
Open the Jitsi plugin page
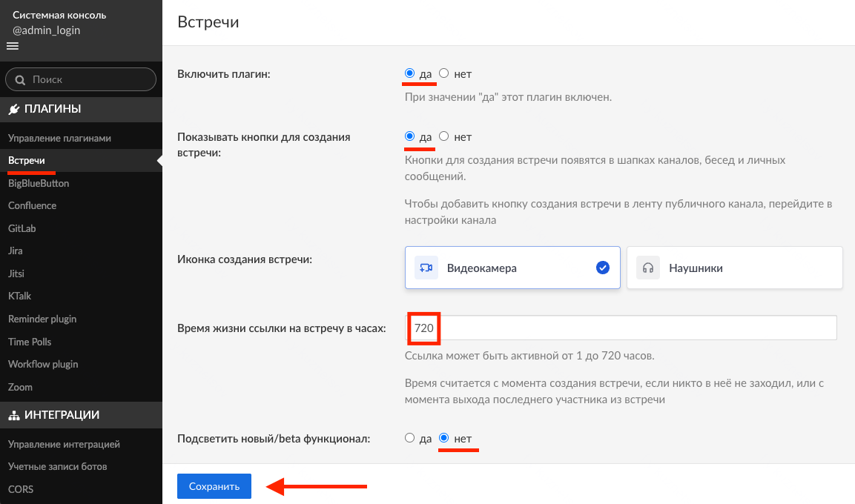pos(16,273)
